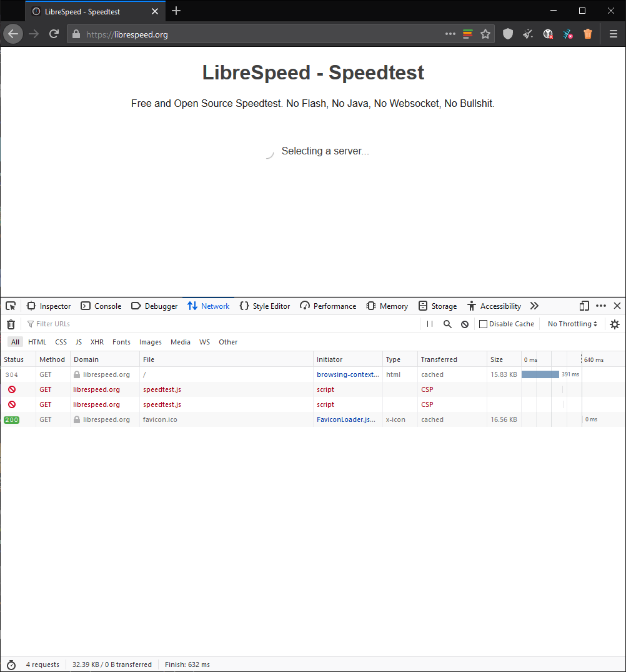Screen dimensions: 626x672
Task: Open the Storage panel
Action: pos(437,306)
